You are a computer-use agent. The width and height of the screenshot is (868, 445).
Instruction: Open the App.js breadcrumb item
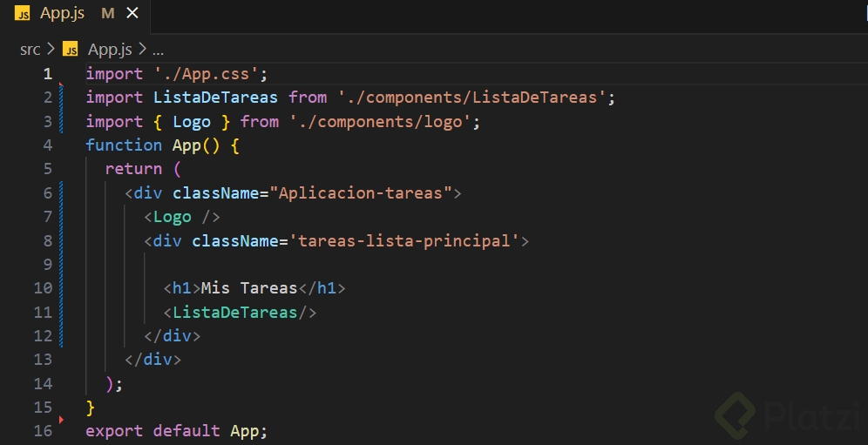coord(110,50)
